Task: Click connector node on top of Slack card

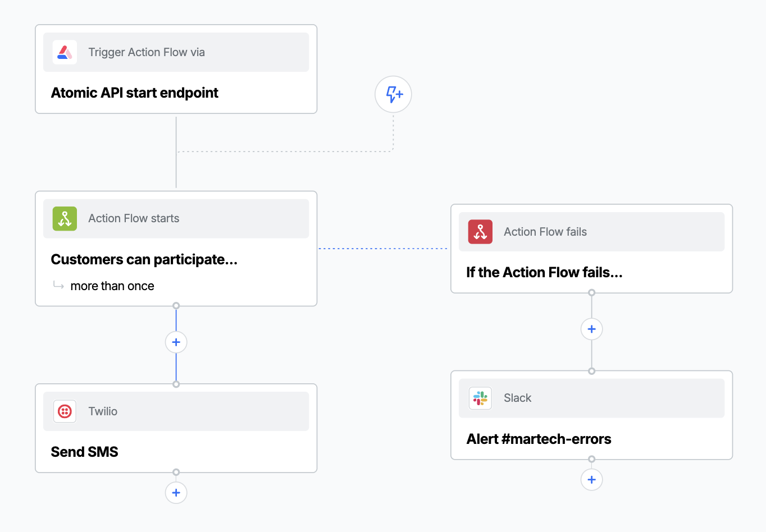Action: click(591, 371)
